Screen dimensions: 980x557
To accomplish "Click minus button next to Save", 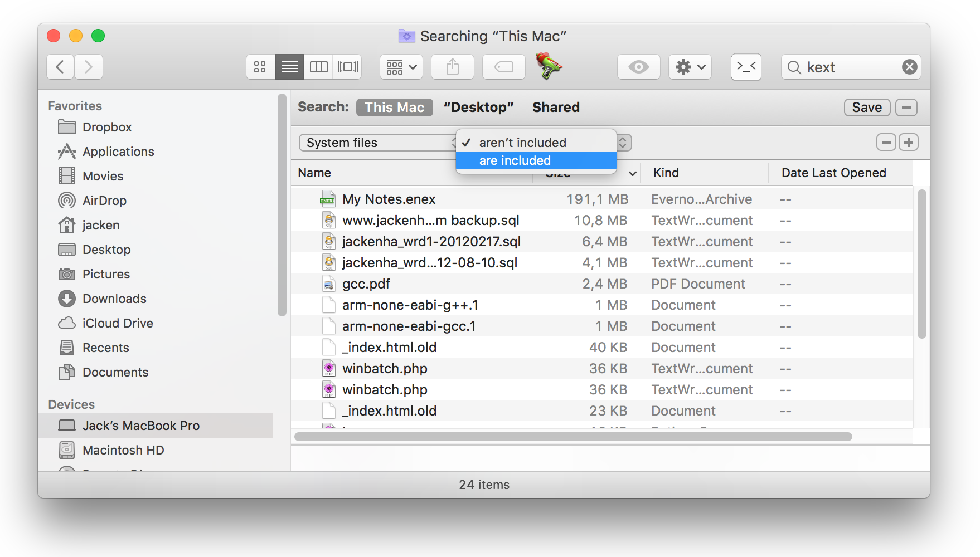I will [x=906, y=108].
